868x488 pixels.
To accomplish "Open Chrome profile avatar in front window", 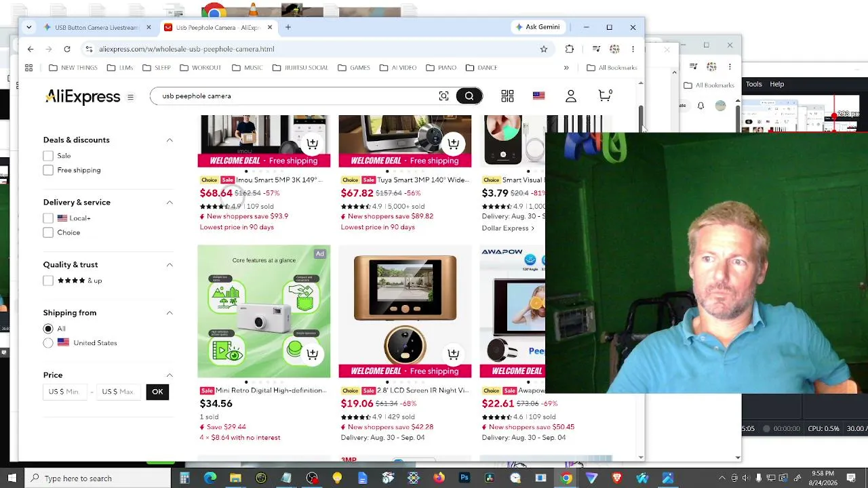I will pos(614,49).
